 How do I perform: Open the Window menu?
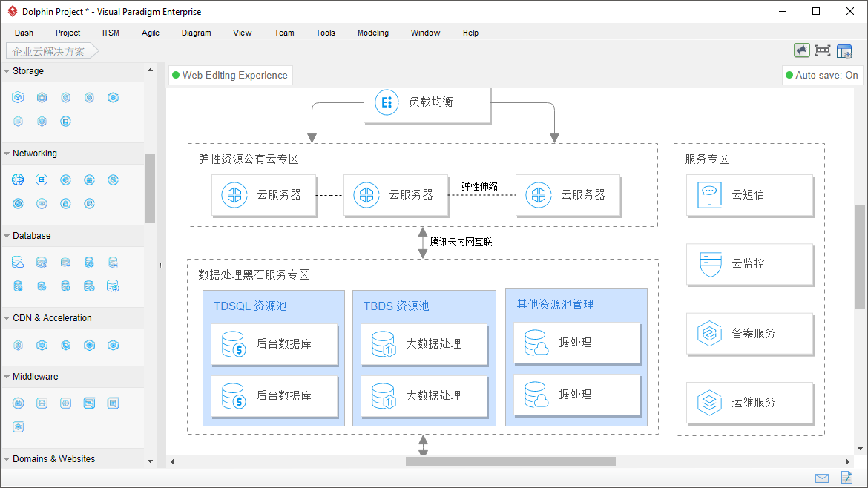tap(425, 33)
